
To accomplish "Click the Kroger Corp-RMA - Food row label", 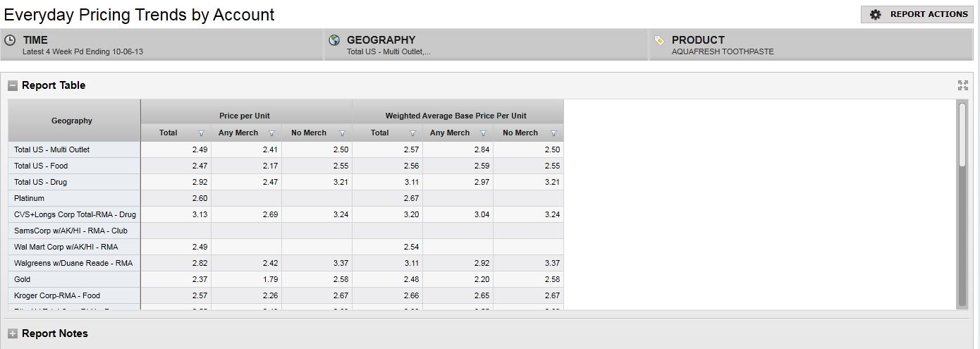I will coord(57,295).
